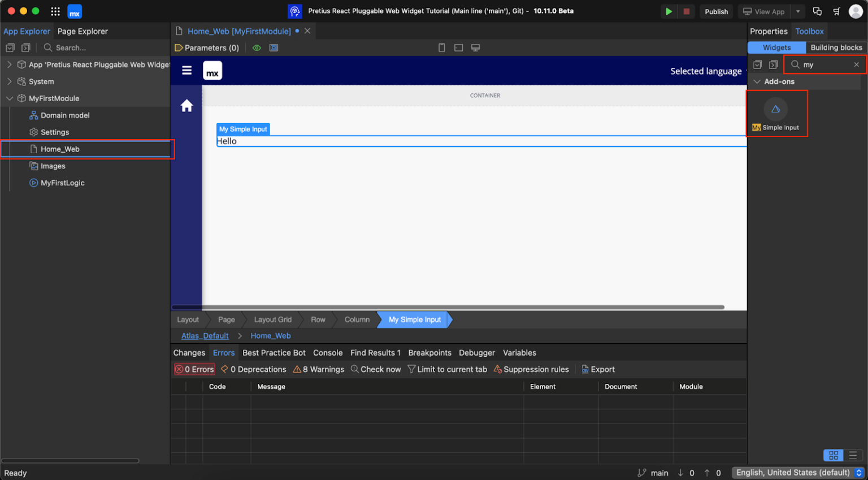This screenshot has height=480, width=868.
Task: Run the app locally via the green play icon
Action: pyautogui.click(x=669, y=11)
